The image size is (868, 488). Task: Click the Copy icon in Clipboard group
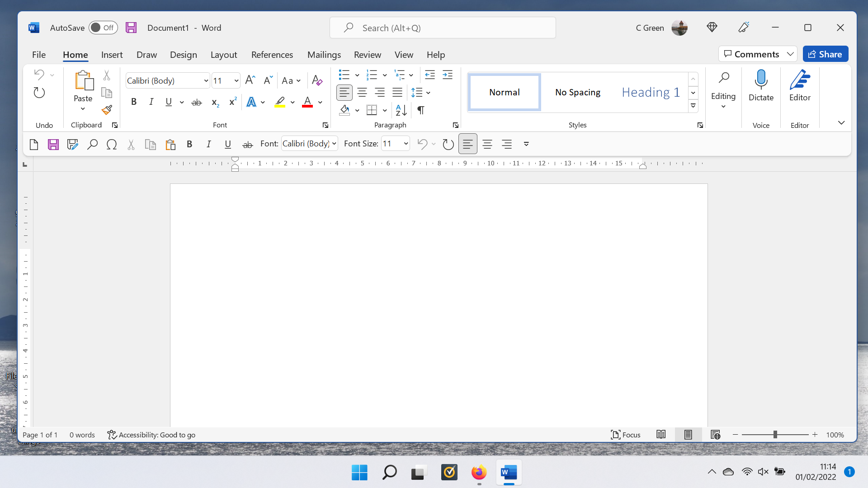107,93
